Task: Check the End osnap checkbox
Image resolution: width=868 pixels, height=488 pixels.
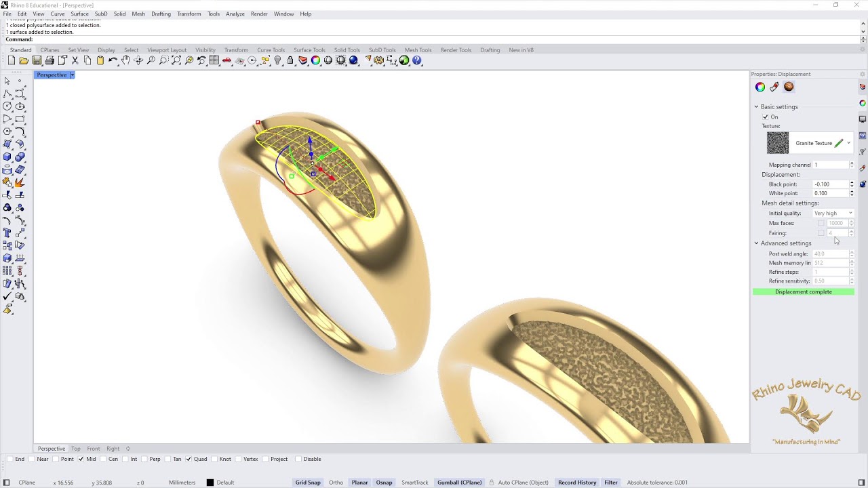Action: tap(10, 459)
